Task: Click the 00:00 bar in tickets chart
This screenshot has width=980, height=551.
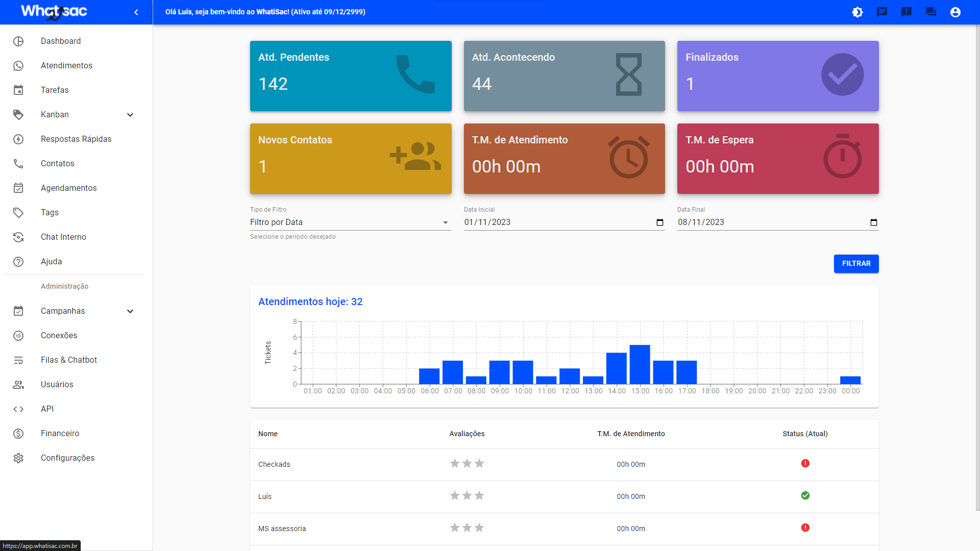Action: 850,380
